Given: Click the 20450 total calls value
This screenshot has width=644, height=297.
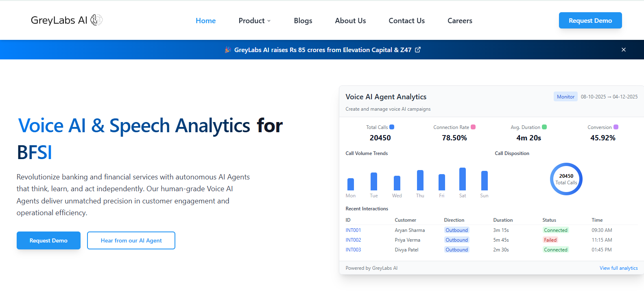Looking at the screenshot, I should click(380, 138).
